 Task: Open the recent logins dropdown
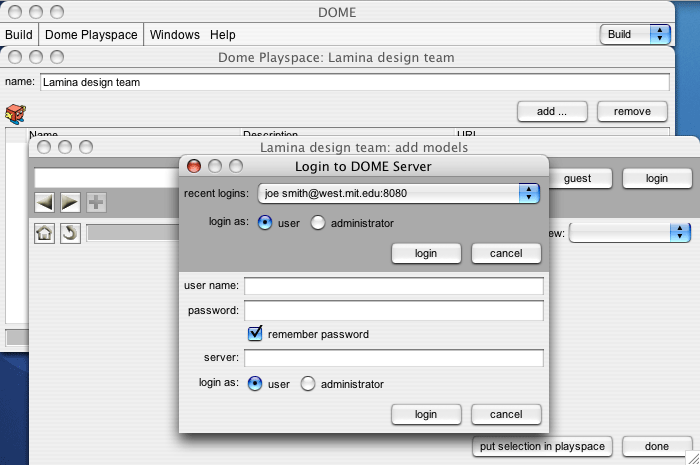click(x=399, y=193)
